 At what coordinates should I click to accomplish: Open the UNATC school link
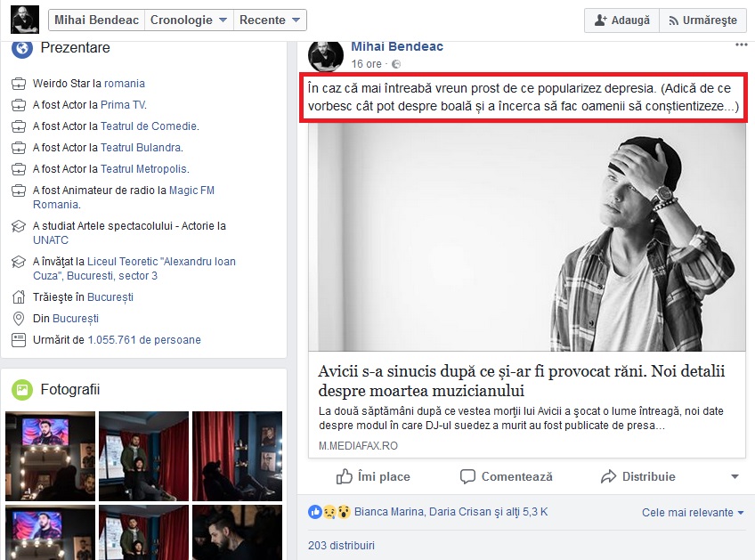(x=51, y=240)
